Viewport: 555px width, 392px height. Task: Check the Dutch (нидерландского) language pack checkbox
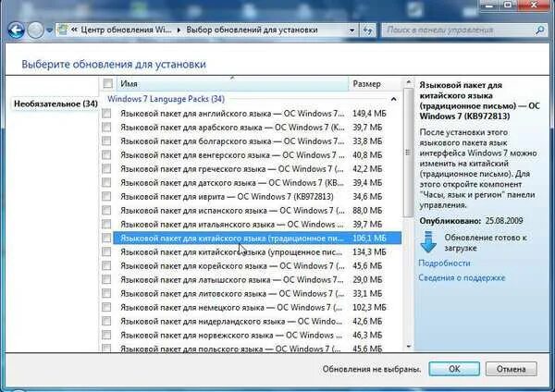pos(106,321)
